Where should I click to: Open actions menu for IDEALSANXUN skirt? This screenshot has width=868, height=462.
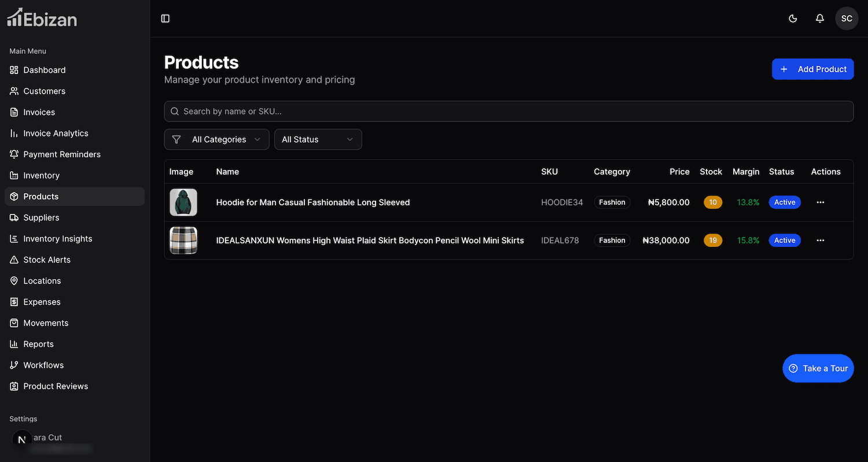[820, 241]
